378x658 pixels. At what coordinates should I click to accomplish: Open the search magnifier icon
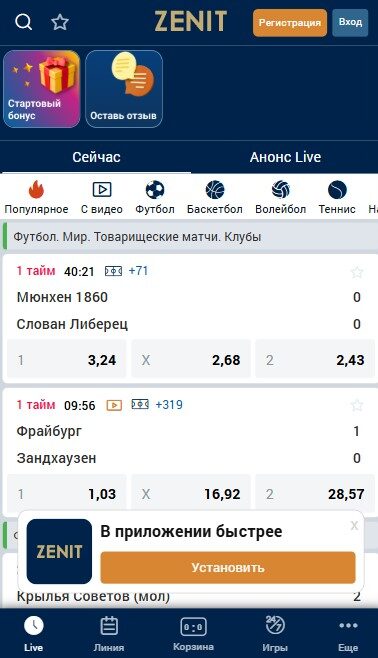(x=23, y=22)
